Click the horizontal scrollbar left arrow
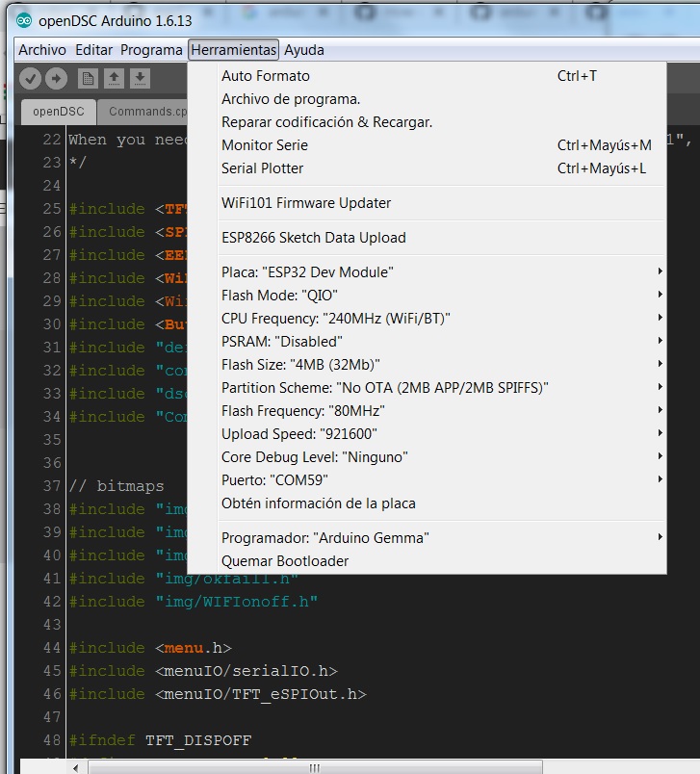Viewport: 700px width, 774px height. 75,767
